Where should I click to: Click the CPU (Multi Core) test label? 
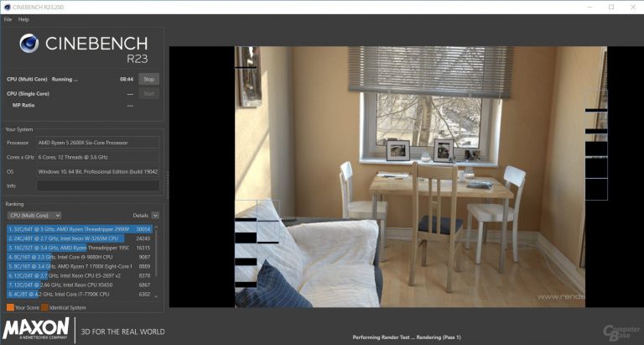27,79
